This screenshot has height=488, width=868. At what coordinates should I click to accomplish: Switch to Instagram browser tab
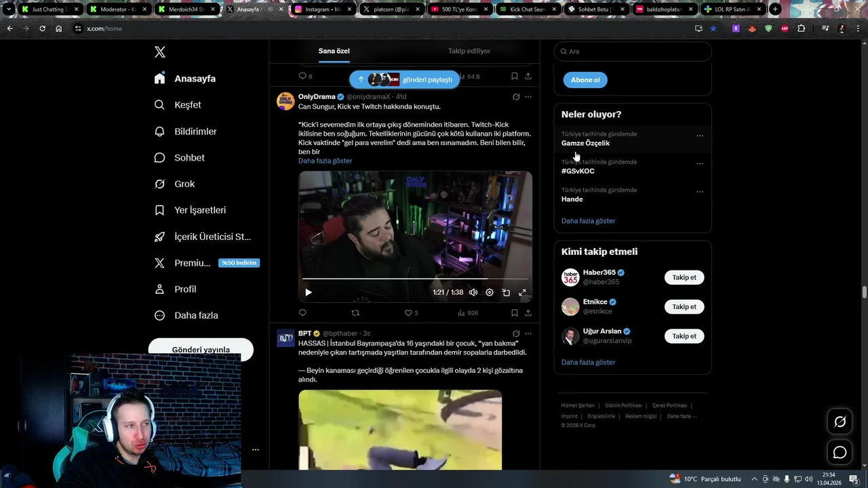point(323,9)
